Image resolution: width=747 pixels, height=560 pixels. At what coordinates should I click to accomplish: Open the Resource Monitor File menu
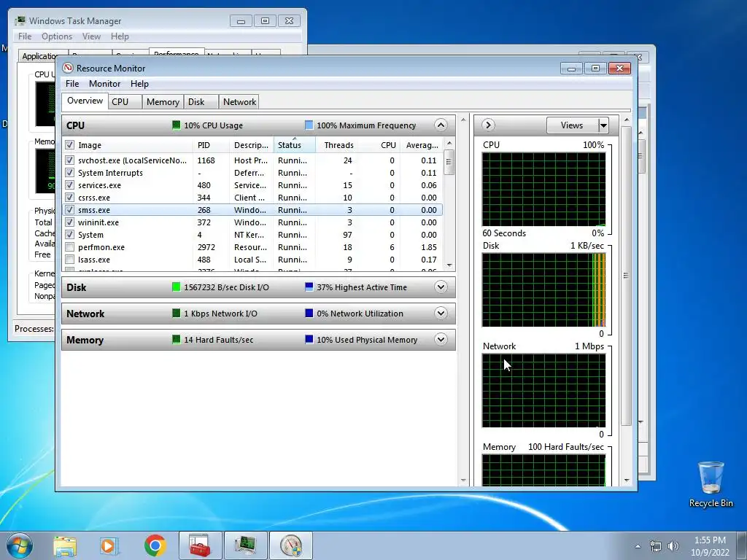[72, 84]
